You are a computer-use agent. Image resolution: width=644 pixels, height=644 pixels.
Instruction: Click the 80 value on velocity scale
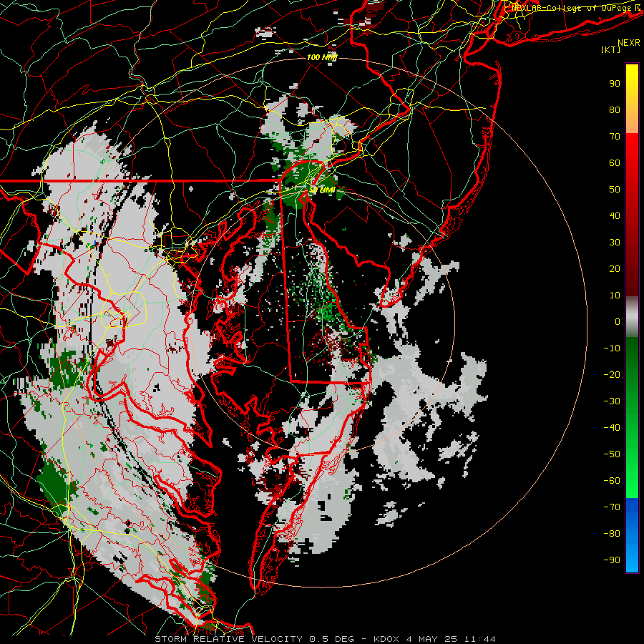click(615, 109)
